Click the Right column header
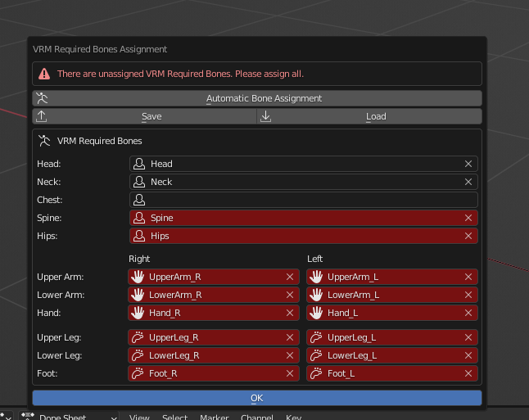The width and height of the screenshot is (529, 420). (x=139, y=259)
